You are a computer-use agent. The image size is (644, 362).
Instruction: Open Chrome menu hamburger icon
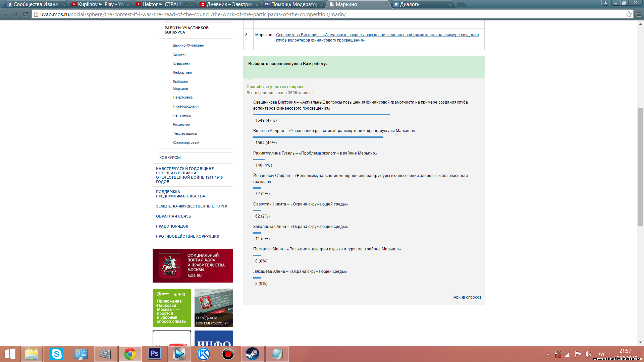tap(639, 14)
